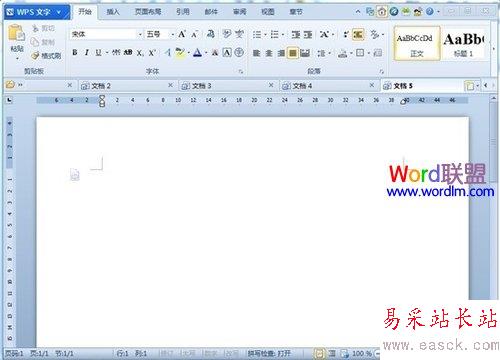
Task: Click the character border boxed A icon
Action: coord(227,53)
